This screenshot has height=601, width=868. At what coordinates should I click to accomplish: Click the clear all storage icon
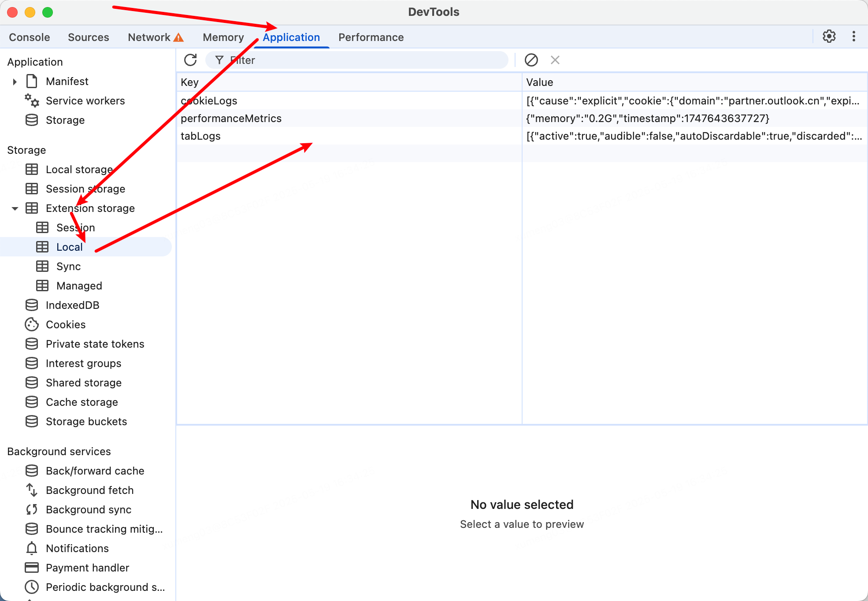[531, 60]
